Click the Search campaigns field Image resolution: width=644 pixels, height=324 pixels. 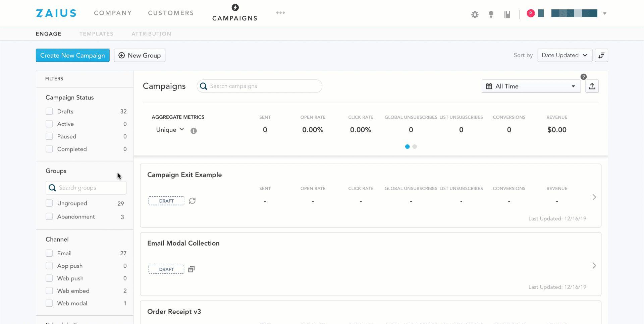coord(260,86)
